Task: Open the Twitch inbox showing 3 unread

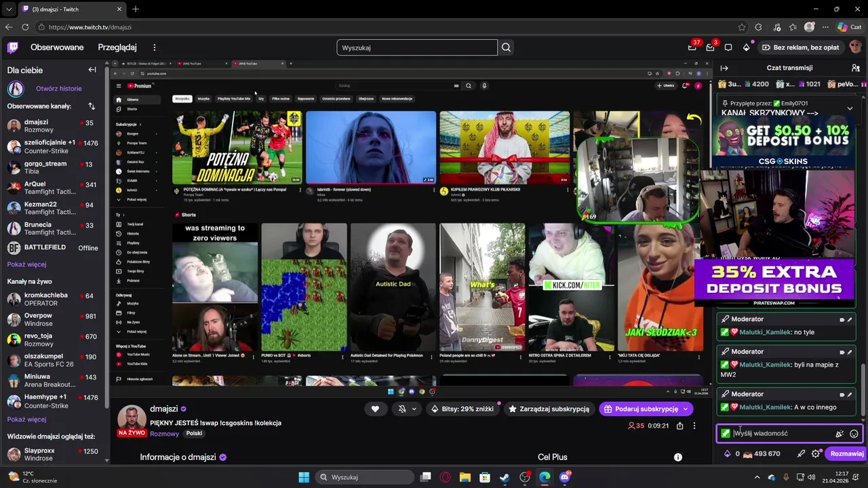Action: pyautogui.click(x=710, y=47)
